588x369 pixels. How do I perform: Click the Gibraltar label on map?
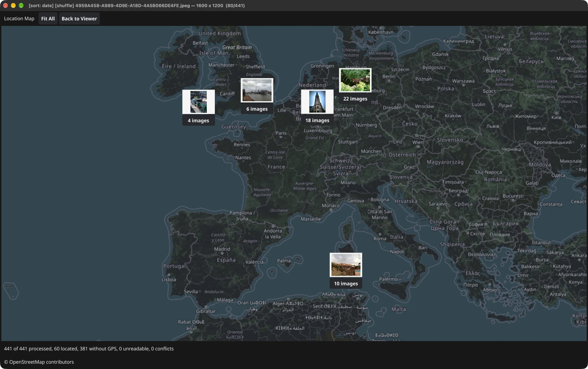click(x=206, y=311)
